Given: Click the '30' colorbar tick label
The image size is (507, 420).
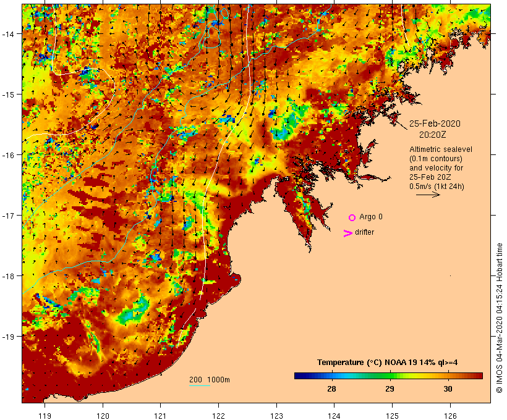Looking at the screenshot, I should (x=448, y=388).
